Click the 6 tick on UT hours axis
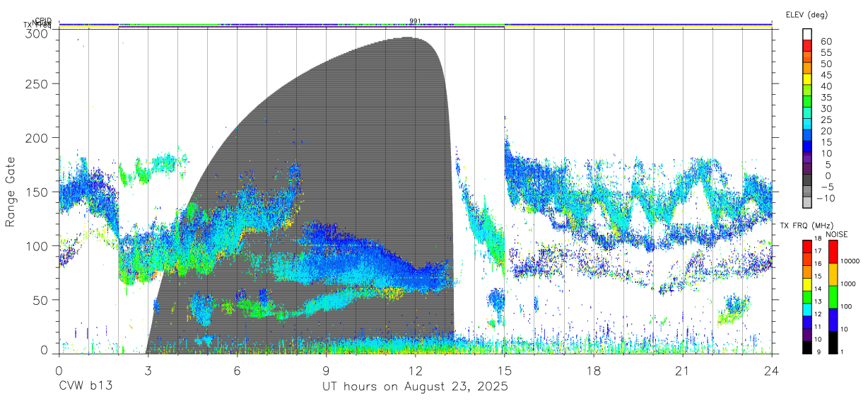Viewport: 868px width, 401px height. 237,370
